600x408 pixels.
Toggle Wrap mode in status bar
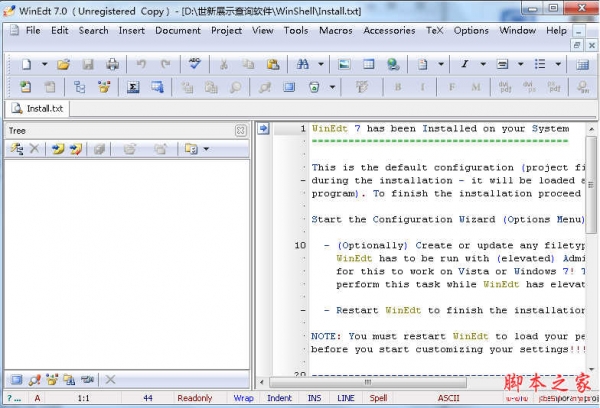tap(243, 398)
